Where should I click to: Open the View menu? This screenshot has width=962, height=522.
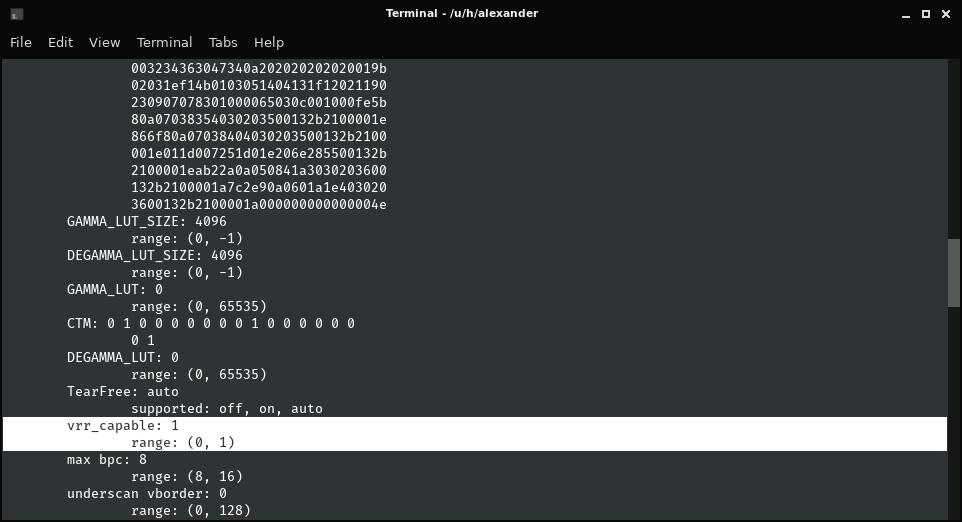point(104,42)
